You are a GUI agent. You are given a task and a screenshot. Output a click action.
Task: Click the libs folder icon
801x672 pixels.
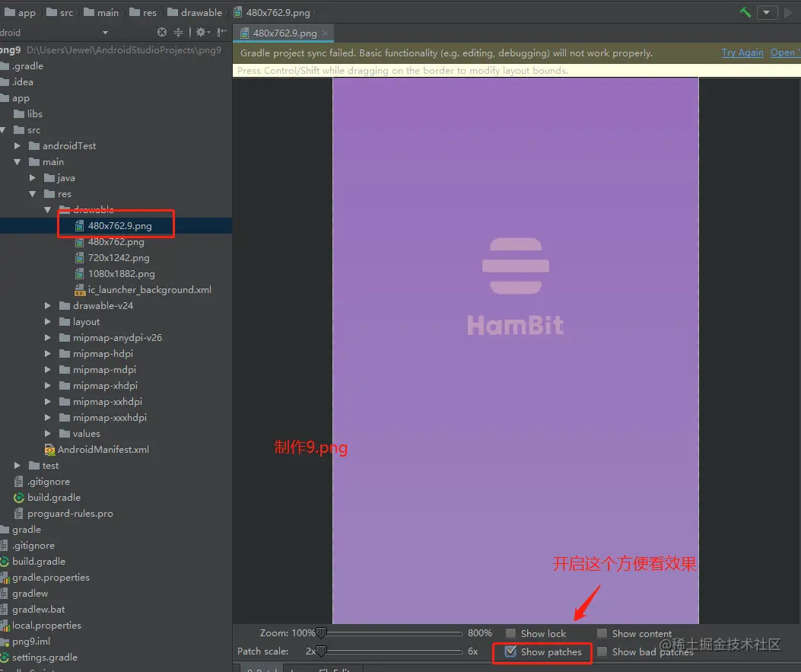19,114
